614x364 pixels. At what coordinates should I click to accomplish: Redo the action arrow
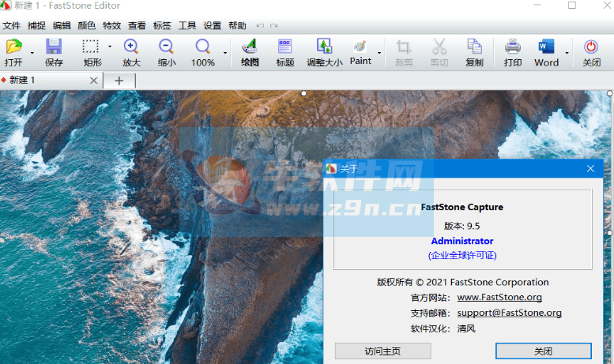tap(273, 26)
